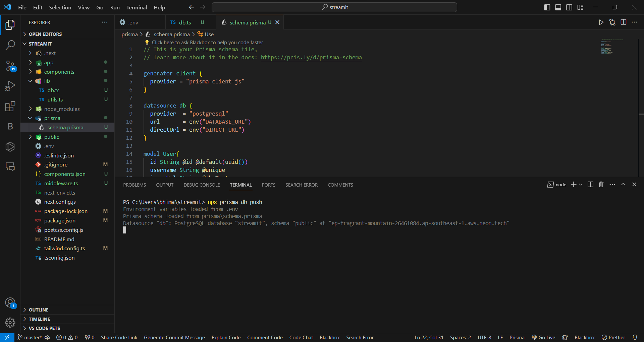Change indentation via Spaces: 2

point(461,338)
